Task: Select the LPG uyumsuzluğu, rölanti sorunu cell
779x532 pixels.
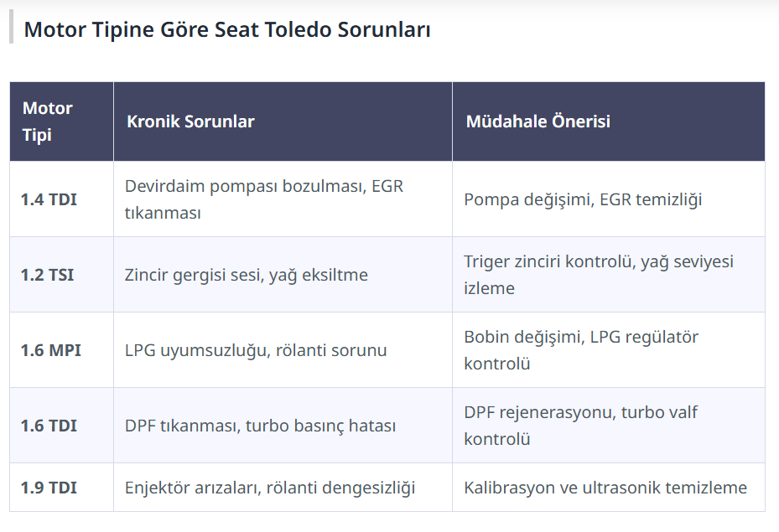Action: pos(256,350)
